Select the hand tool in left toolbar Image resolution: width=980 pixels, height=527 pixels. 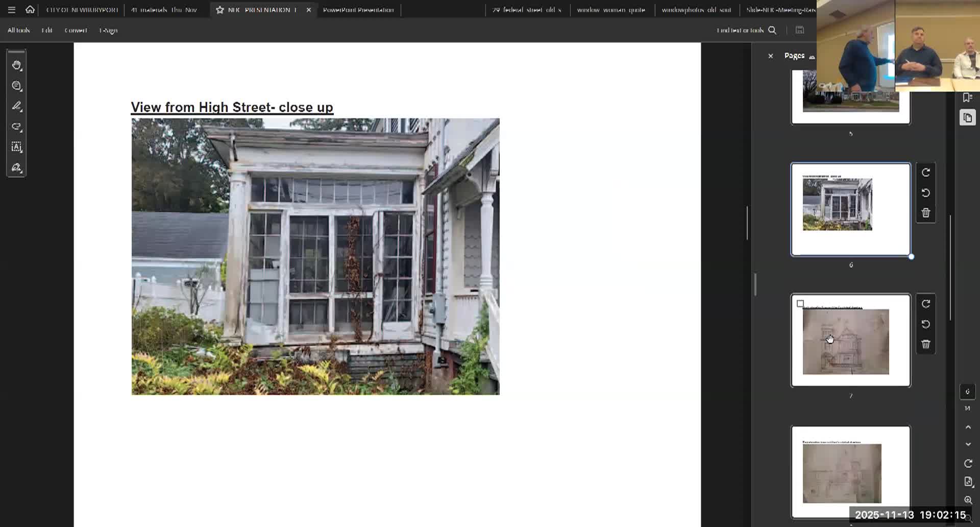click(16, 65)
